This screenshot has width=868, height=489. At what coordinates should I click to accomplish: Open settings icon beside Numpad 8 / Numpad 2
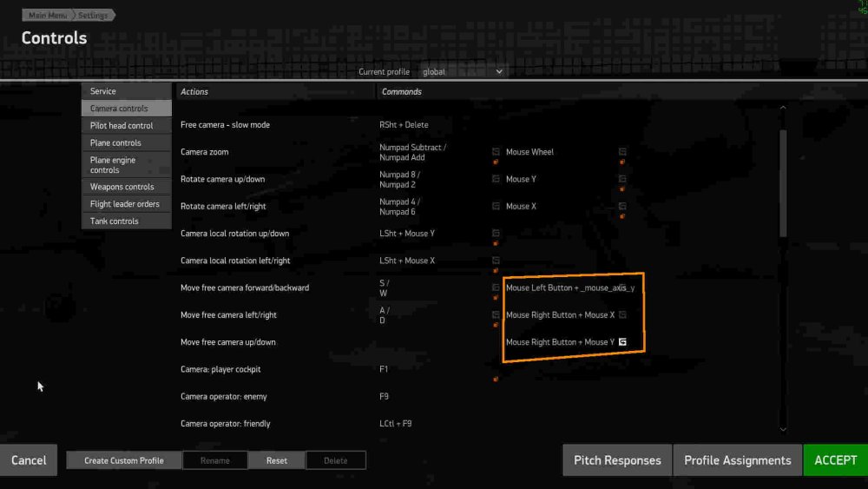pos(496,179)
